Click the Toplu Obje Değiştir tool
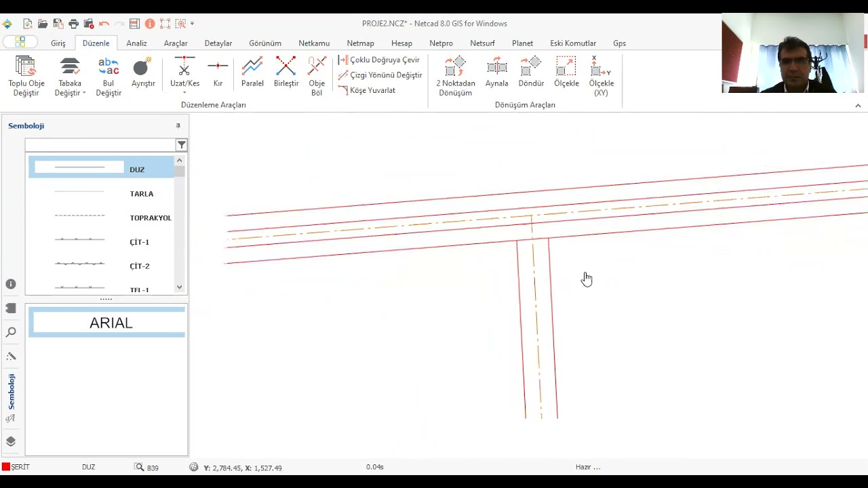The image size is (868, 488). pos(26,76)
